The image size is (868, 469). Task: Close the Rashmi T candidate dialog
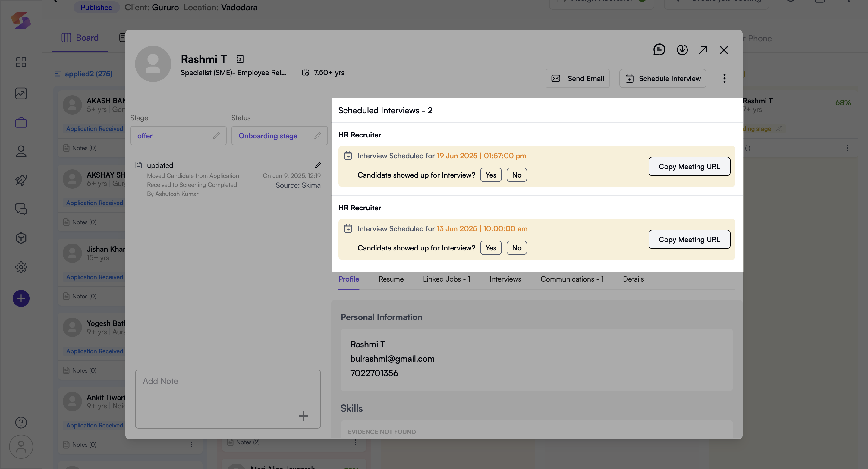coord(724,50)
